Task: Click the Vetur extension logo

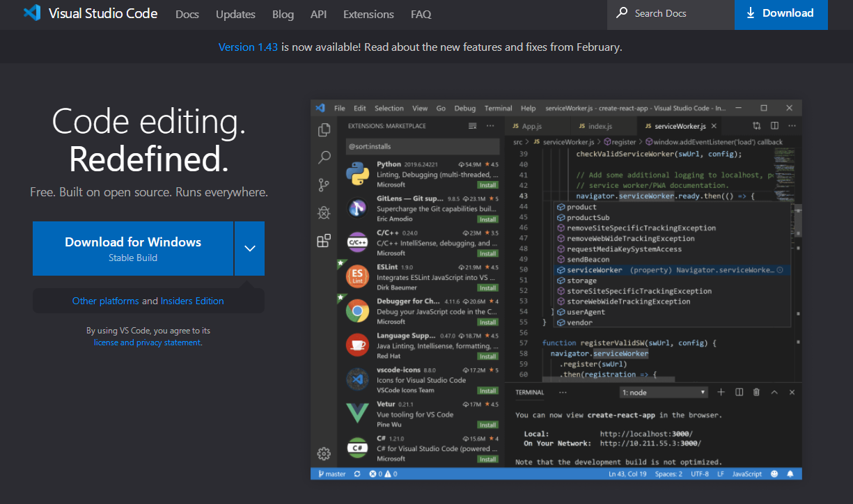Action: pyautogui.click(x=357, y=413)
